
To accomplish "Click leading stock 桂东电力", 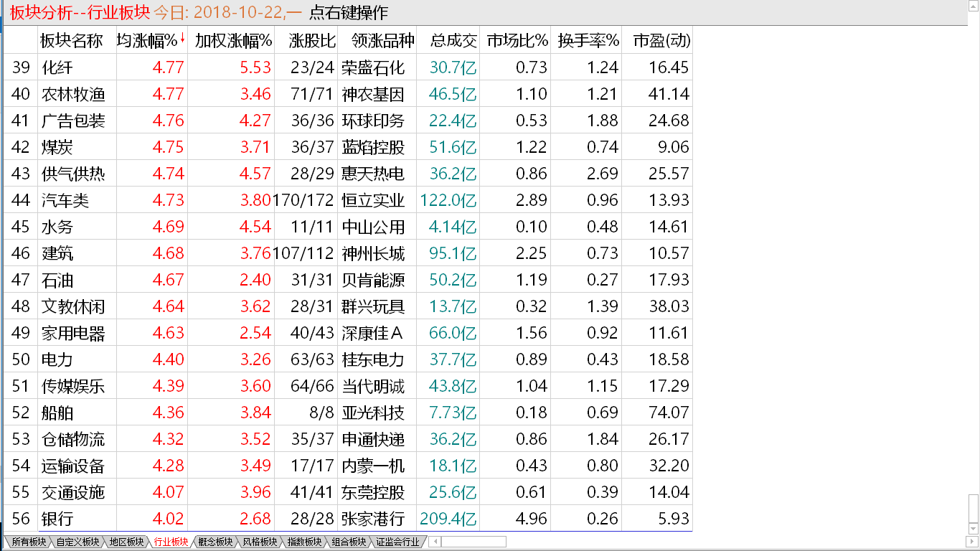I will pyautogui.click(x=373, y=359).
